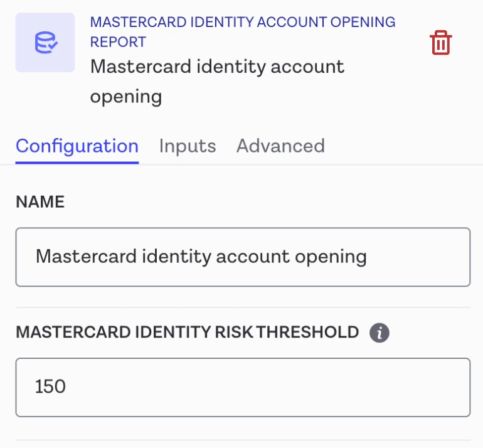Switch to the Configuration tab
The height and width of the screenshot is (448, 483).
77,146
